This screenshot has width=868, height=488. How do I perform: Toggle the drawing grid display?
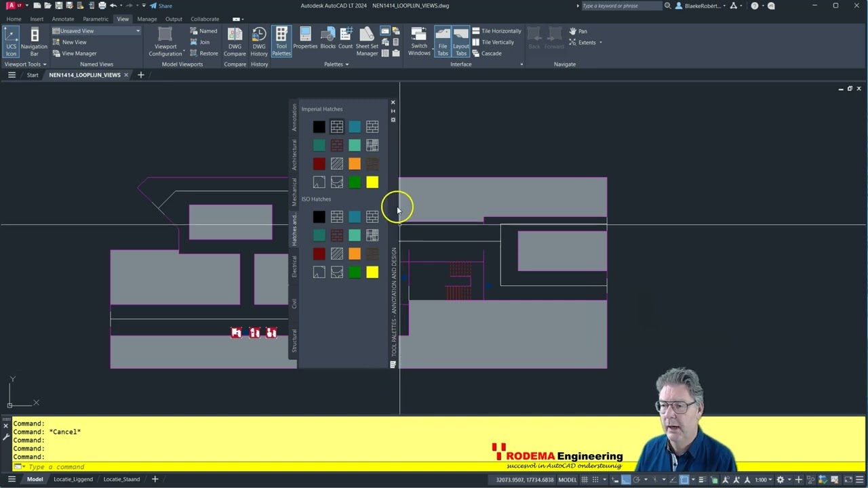[584, 480]
